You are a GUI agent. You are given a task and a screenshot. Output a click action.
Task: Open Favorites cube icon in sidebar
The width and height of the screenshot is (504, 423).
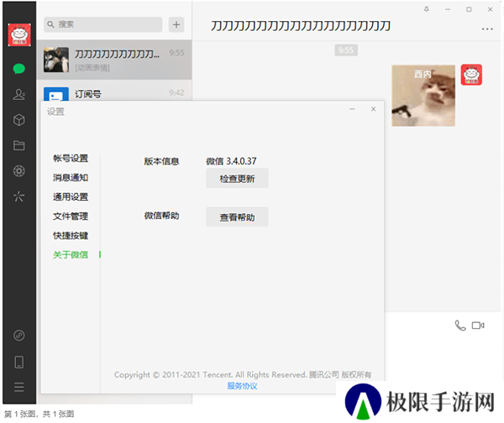pyautogui.click(x=19, y=120)
